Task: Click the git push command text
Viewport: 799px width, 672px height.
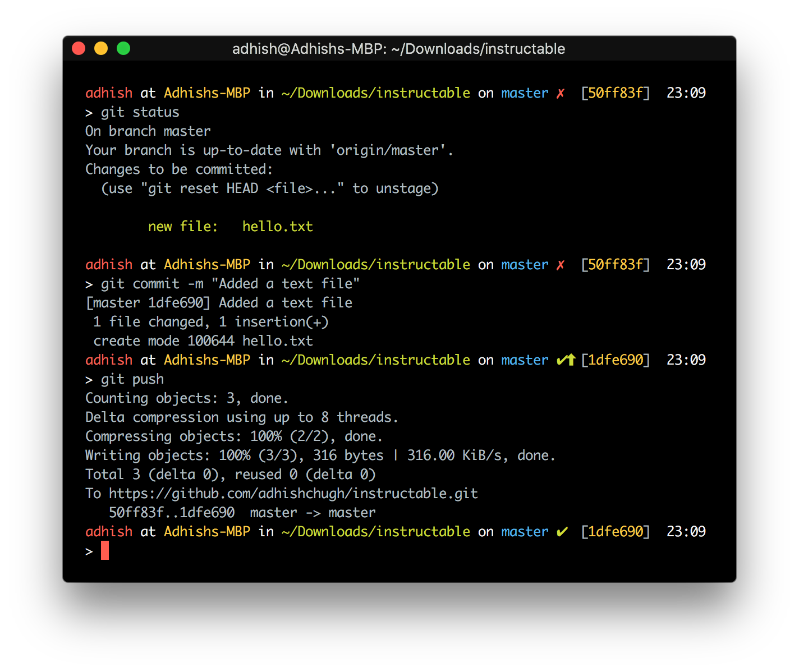Action: click(132, 379)
